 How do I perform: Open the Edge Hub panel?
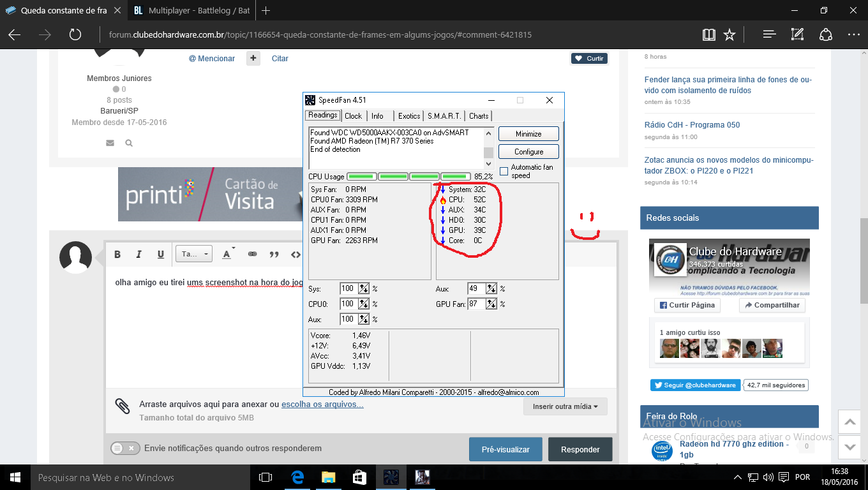click(x=769, y=34)
